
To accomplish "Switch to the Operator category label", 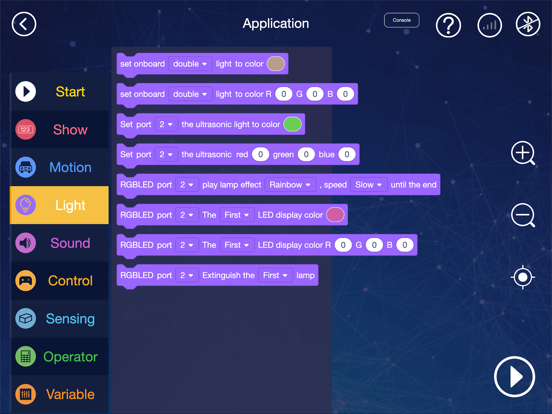I will [x=70, y=356].
